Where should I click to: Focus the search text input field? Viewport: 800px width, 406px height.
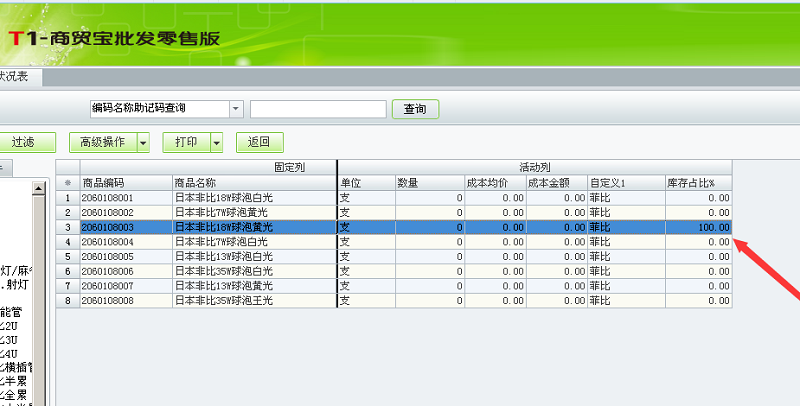coord(318,109)
